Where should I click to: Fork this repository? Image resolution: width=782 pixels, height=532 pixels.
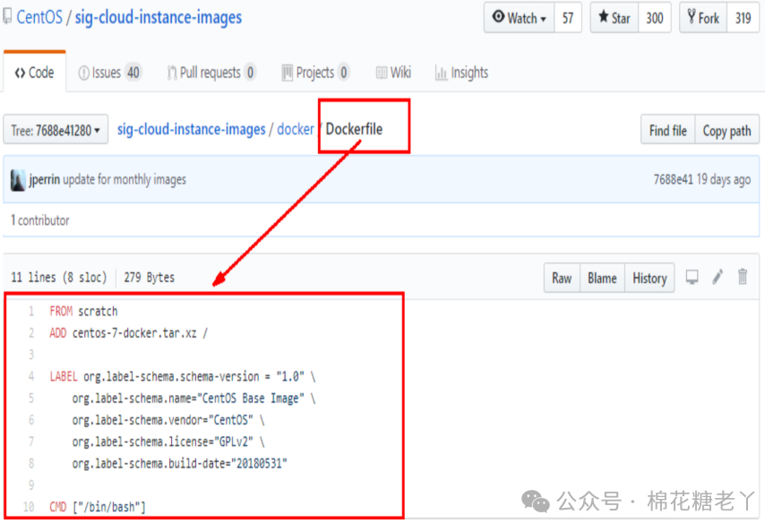703,18
